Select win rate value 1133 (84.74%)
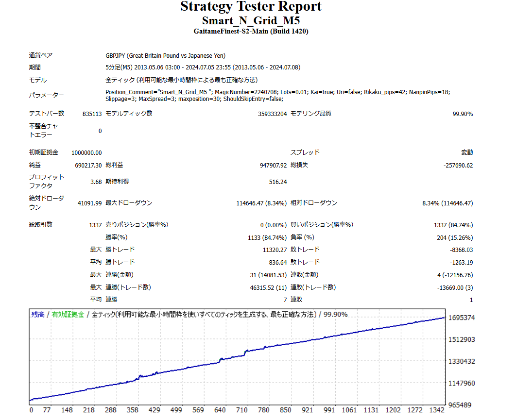This screenshot has height=420, width=516. (267, 238)
